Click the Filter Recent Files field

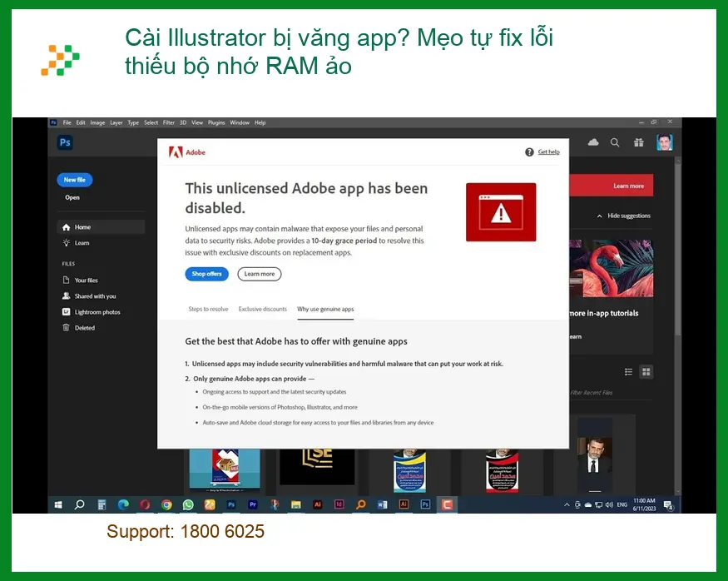611,392
